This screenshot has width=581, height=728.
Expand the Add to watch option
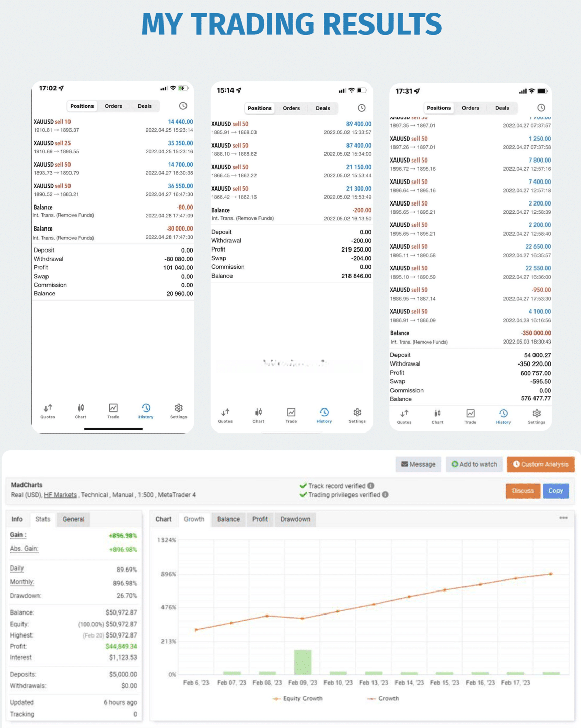474,464
